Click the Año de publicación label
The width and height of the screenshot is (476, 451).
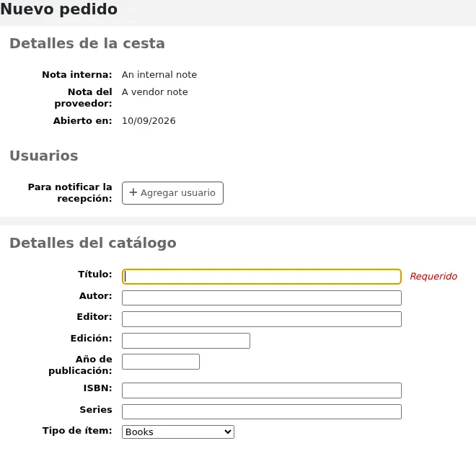81,365
